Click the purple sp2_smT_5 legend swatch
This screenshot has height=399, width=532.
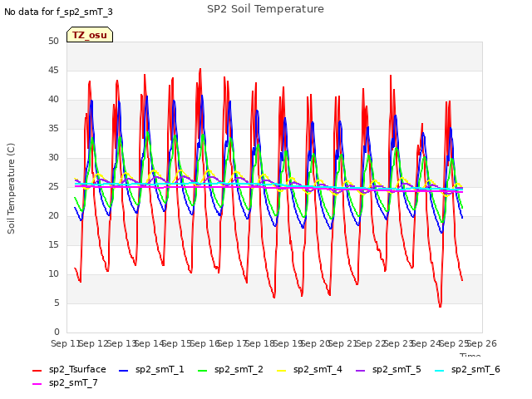pos(360,371)
